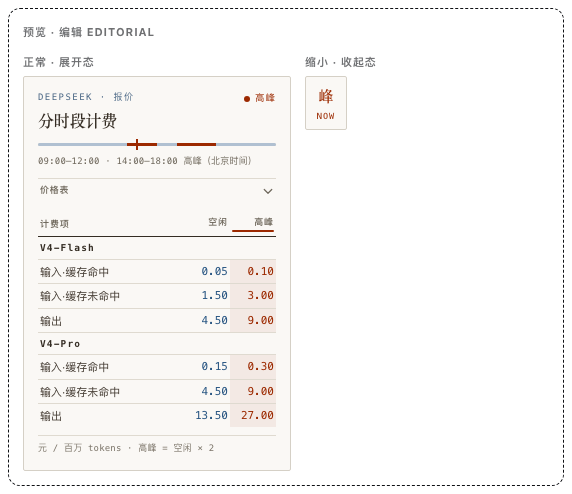Click V4-Flash idle cache-hit price 0.05
The image size is (572, 494).
(214, 271)
